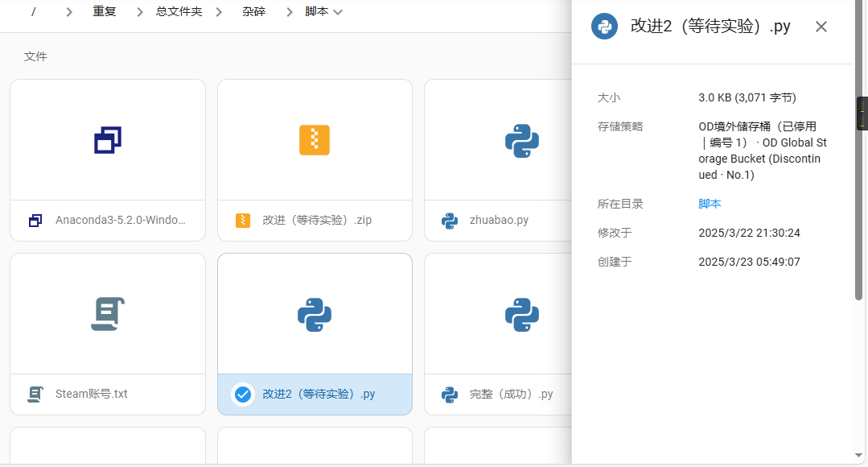This screenshot has width=868, height=467.
Task: Click the vertical scrollbar on the right edge
Action: click(x=858, y=201)
